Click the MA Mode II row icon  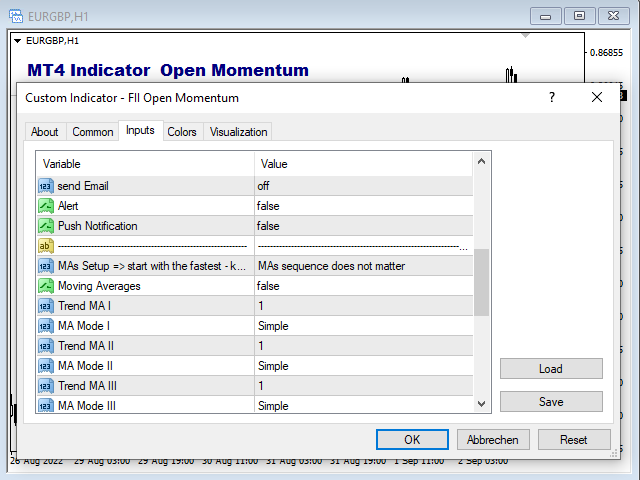tap(46, 366)
